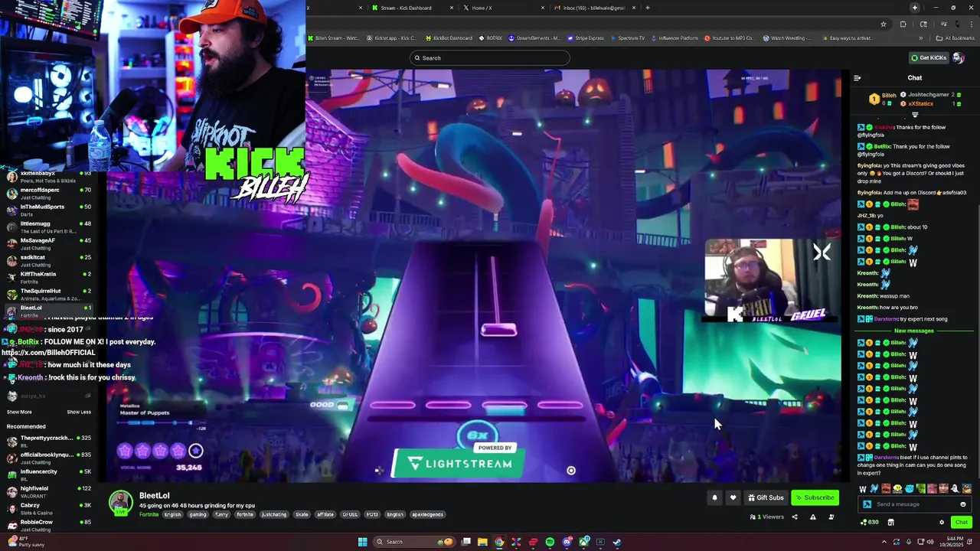
Task: Open highfivelol VALORANT channel
Action: (x=49, y=491)
